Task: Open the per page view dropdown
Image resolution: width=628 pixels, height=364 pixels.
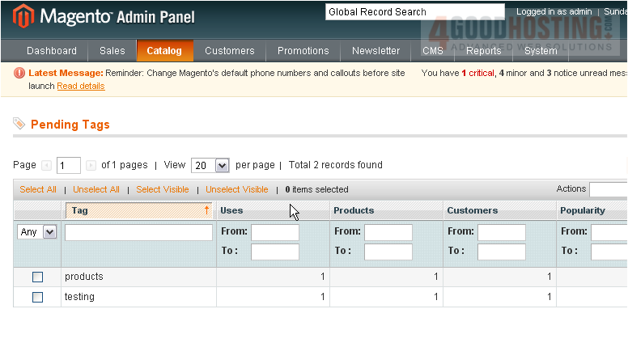Action: point(210,165)
